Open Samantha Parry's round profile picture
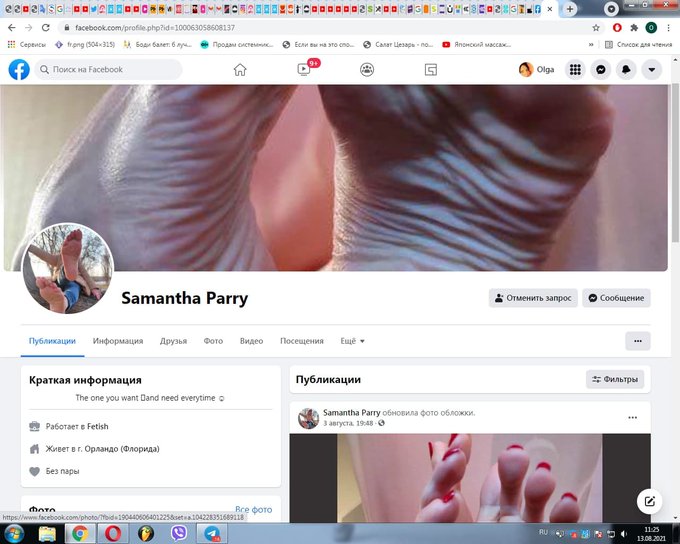680x544 pixels. coord(68,269)
